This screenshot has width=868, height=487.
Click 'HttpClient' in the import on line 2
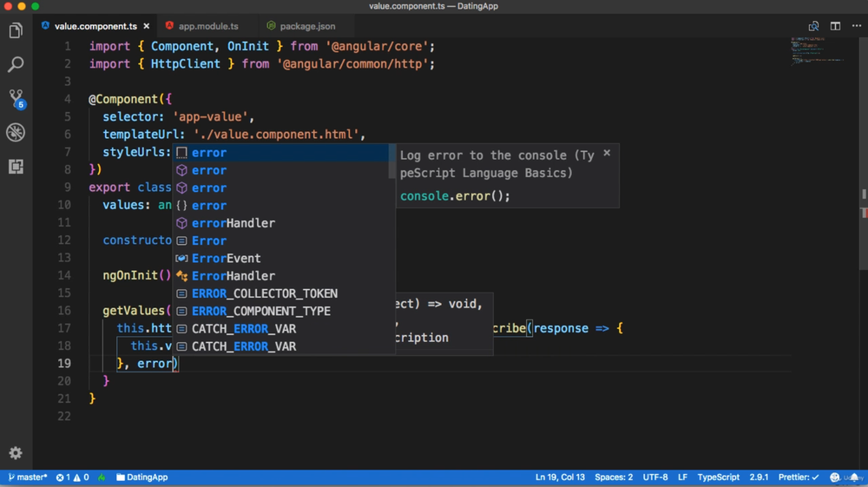tap(186, 63)
